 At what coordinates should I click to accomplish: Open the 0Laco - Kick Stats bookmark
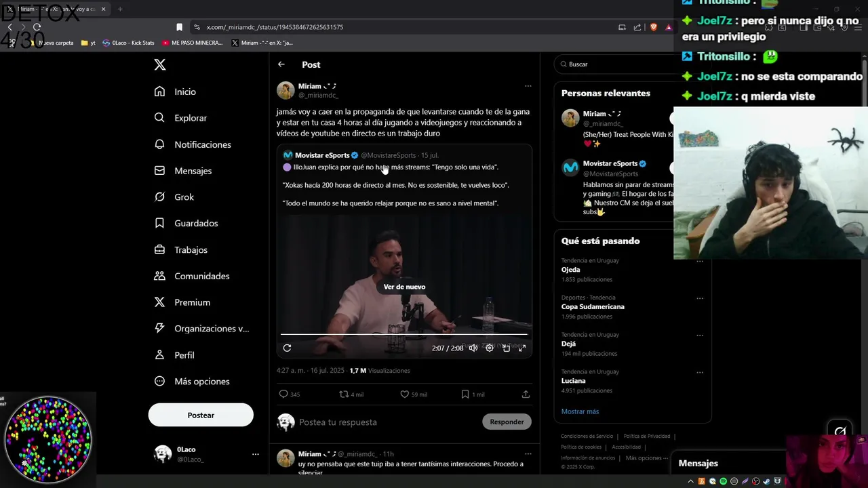pyautogui.click(x=128, y=43)
